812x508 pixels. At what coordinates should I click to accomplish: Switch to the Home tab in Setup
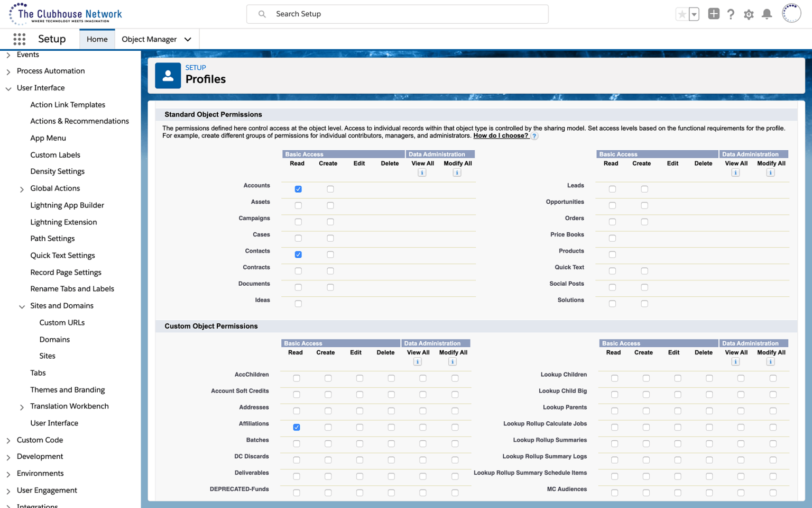pyautogui.click(x=97, y=39)
